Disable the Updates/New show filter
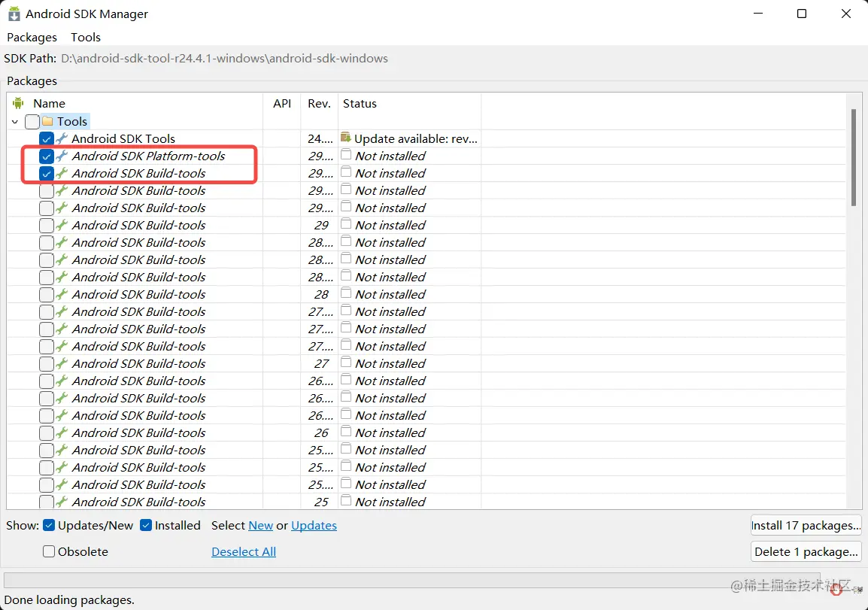Screen dimensions: 868x610 (x=49, y=525)
